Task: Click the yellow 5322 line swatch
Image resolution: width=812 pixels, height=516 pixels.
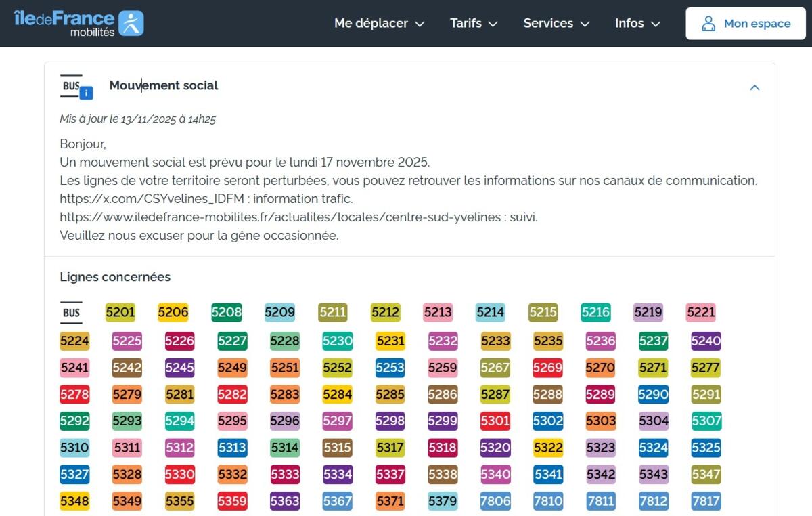Action: [547, 448]
